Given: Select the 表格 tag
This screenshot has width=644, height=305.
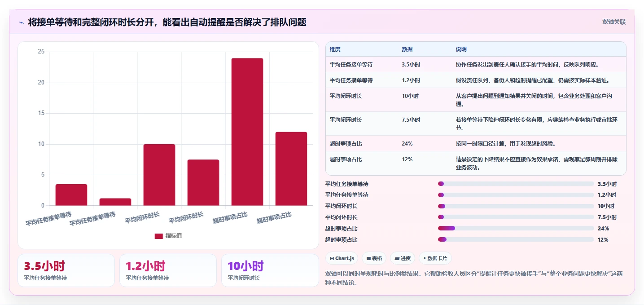Looking at the screenshot, I should point(374,258).
